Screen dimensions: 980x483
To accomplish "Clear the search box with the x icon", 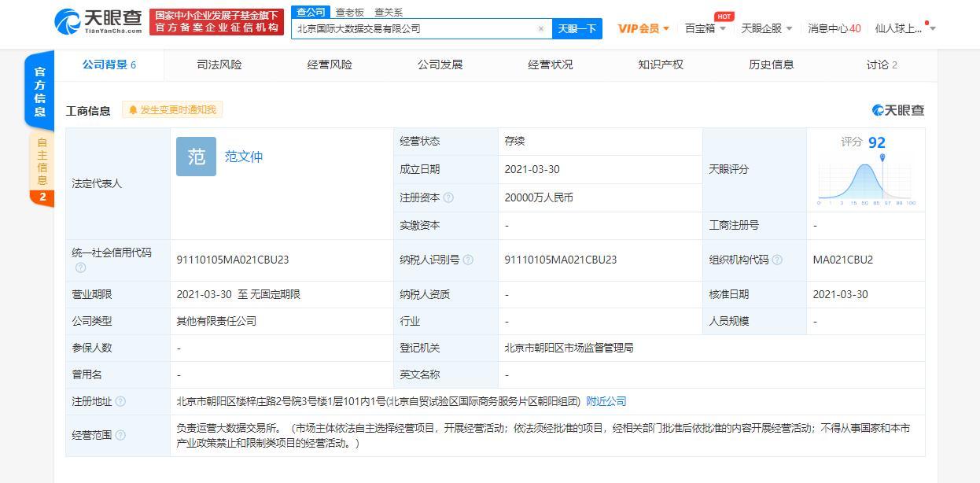I will tap(541, 28).
